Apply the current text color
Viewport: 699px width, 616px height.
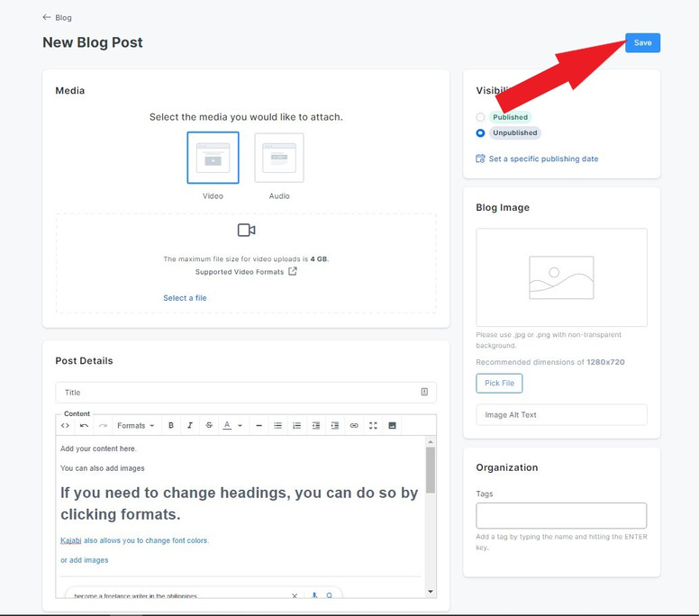pos(227,426)
